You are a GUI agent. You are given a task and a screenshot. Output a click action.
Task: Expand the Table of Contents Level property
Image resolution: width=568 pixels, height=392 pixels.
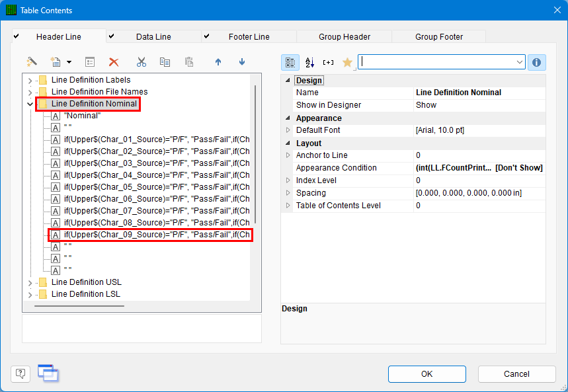288,206
